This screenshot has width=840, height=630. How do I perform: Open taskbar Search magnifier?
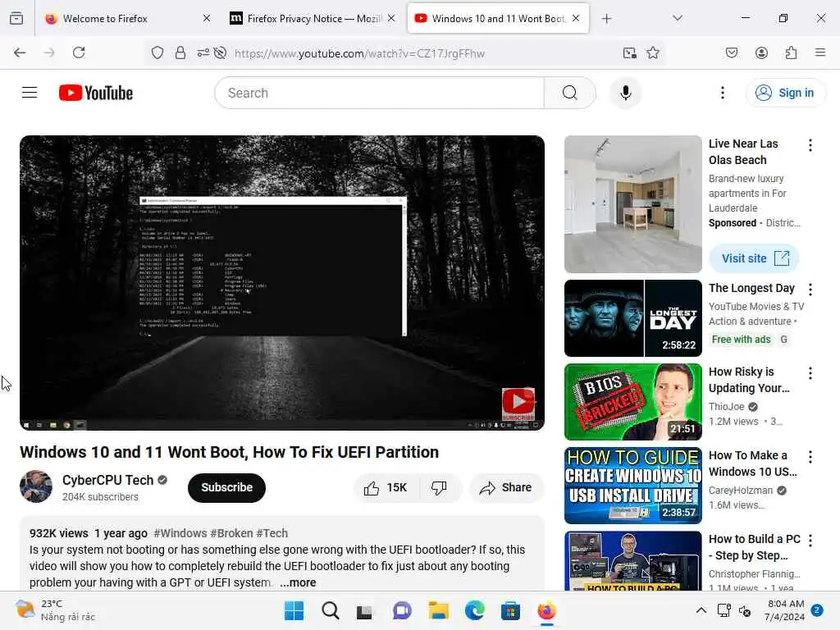330,610
